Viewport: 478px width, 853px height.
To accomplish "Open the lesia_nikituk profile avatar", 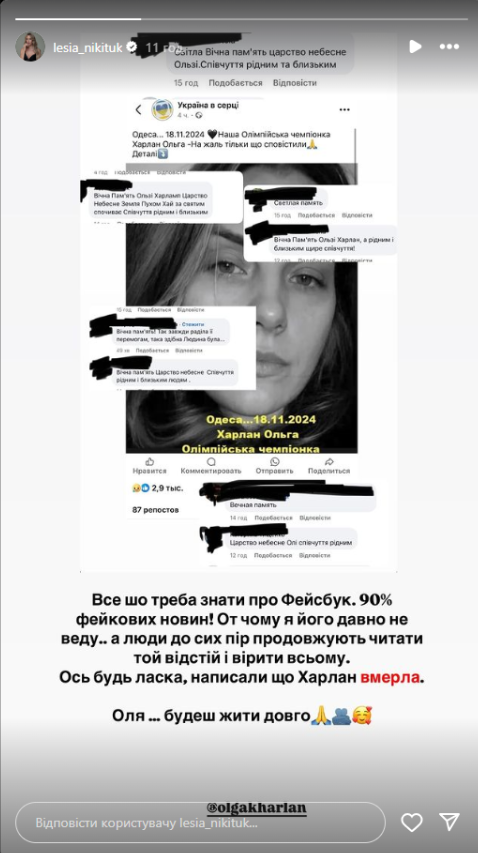I will pos(30,47).
